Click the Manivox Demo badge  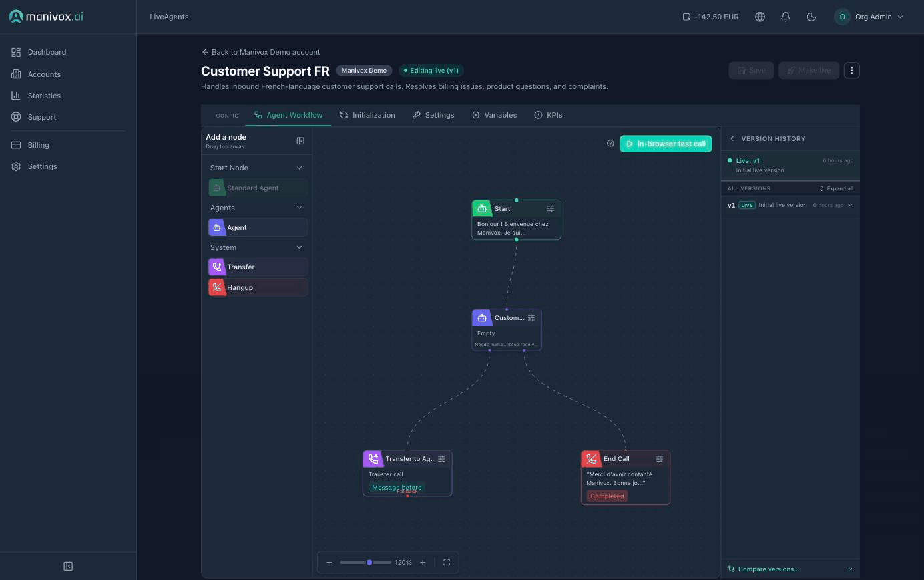point(364,70)
